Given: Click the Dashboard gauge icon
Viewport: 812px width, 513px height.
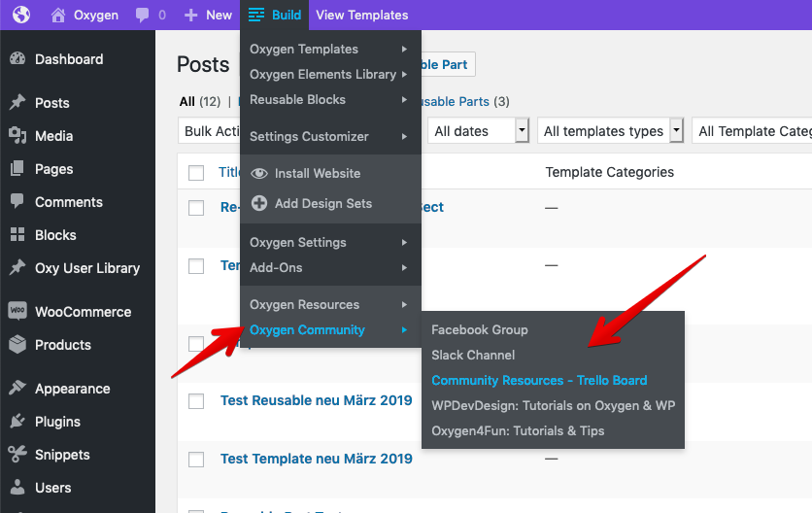Looking at the screenshot, I should coord(17,59).
